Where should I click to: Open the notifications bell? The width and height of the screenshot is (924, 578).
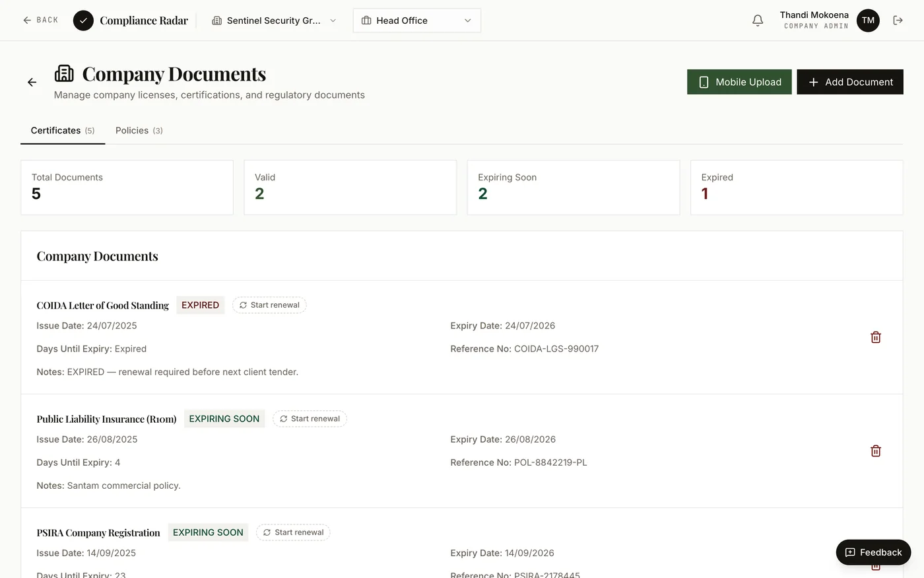(758, 20)
